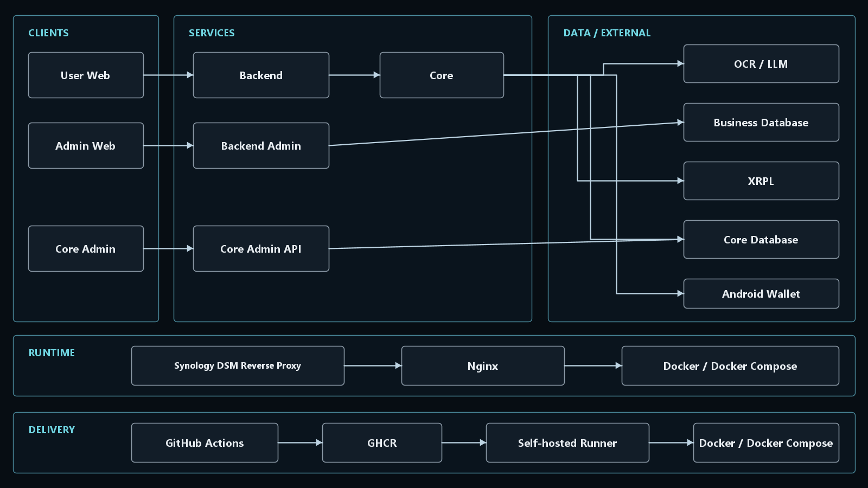Select the Android Wallet node

(x=761, y=294)
